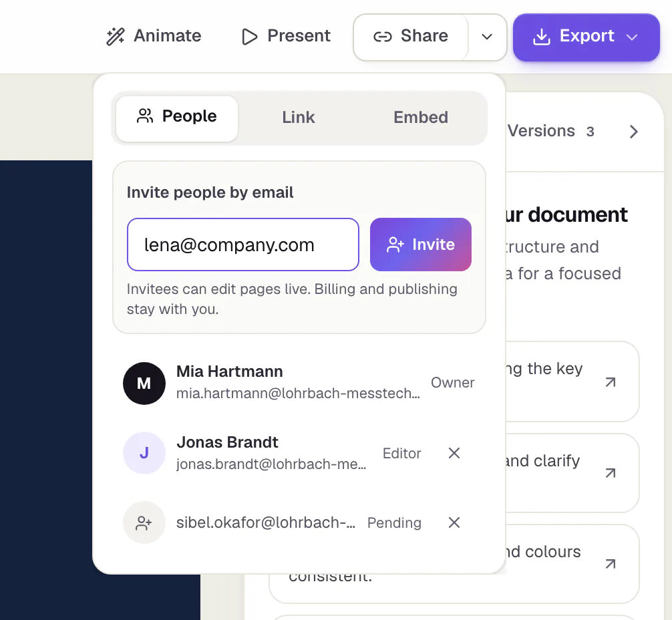Click the sibel.okafor email entry
Viewport: 672px width, 620px height.
click(x=266, y=522)
